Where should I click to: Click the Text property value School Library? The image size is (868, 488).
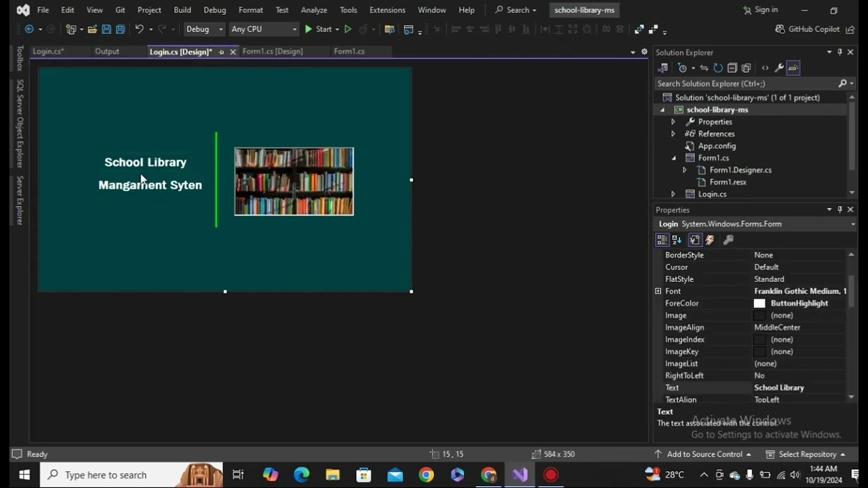[x=779, y=388]
